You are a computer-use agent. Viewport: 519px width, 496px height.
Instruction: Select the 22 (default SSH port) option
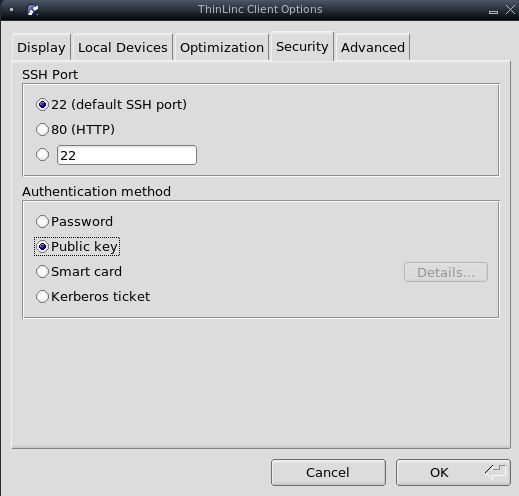(111, 105)
